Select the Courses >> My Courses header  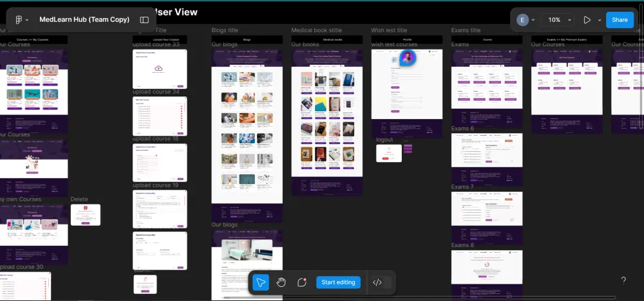click(33, 40)
